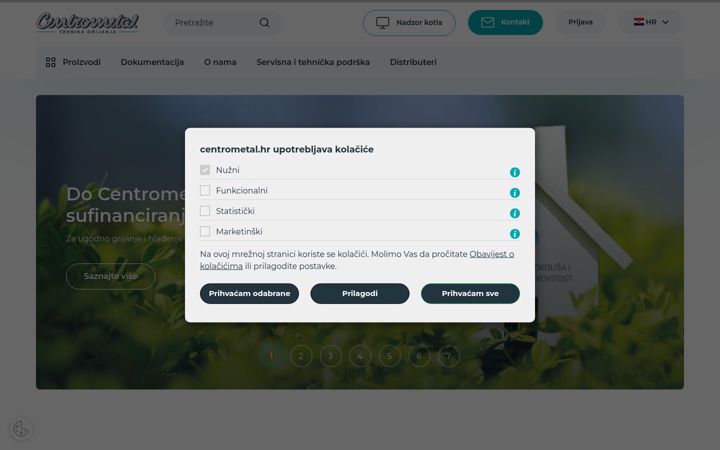Open the Distributeri menu
The width and height of the screenshot is (720, 450).
413,62
